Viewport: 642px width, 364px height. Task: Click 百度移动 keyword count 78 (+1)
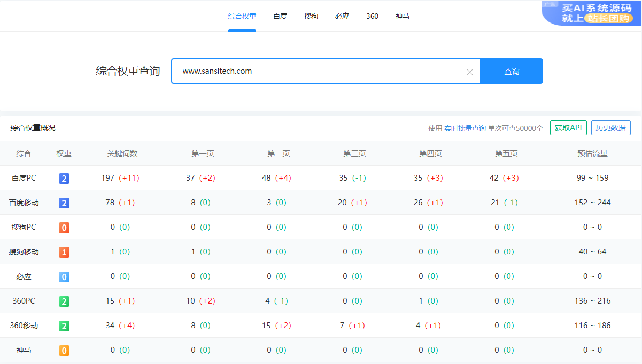click(x=120, y=203)
